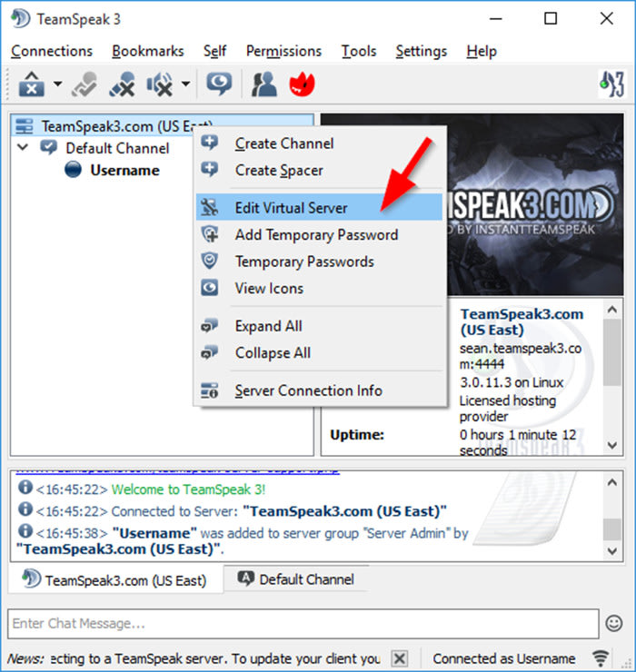636x672 pixels.
Task: Select the Default Channel in the tree
Action: [117, 148]
